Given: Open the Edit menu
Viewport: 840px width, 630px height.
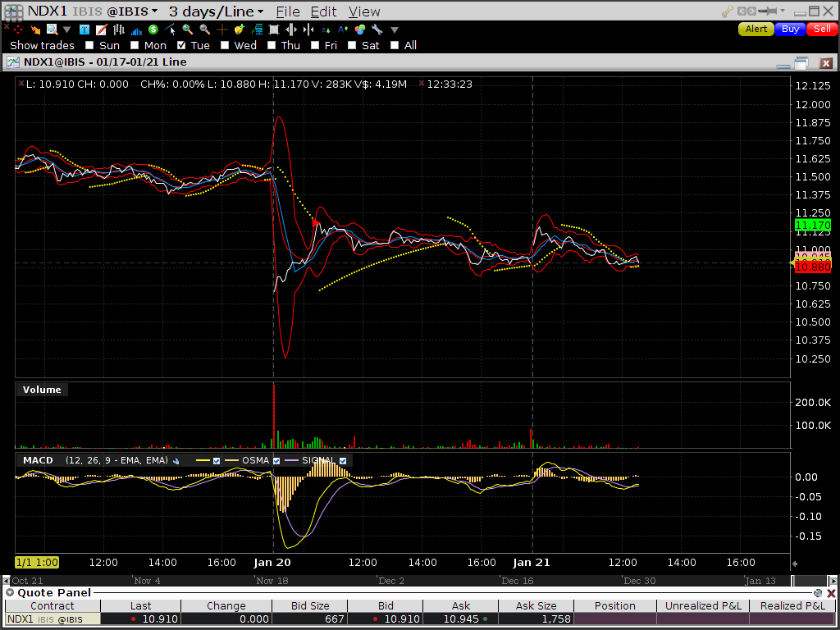Looking at the screenshot, I should 323,11.
